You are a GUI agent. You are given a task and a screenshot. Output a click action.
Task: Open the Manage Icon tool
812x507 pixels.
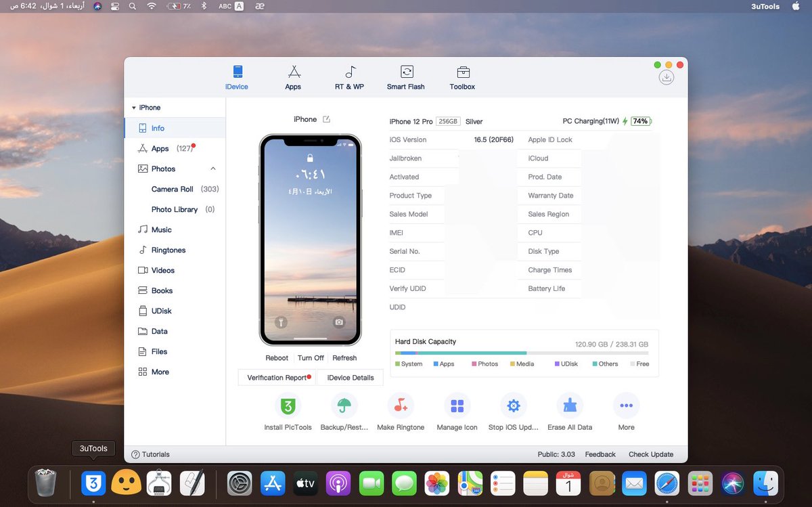point(457,406)
